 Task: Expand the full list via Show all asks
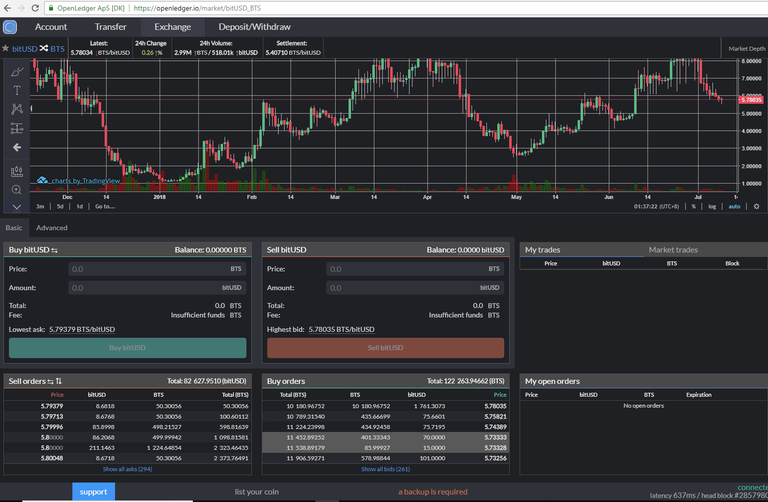(x=127, y=469)
